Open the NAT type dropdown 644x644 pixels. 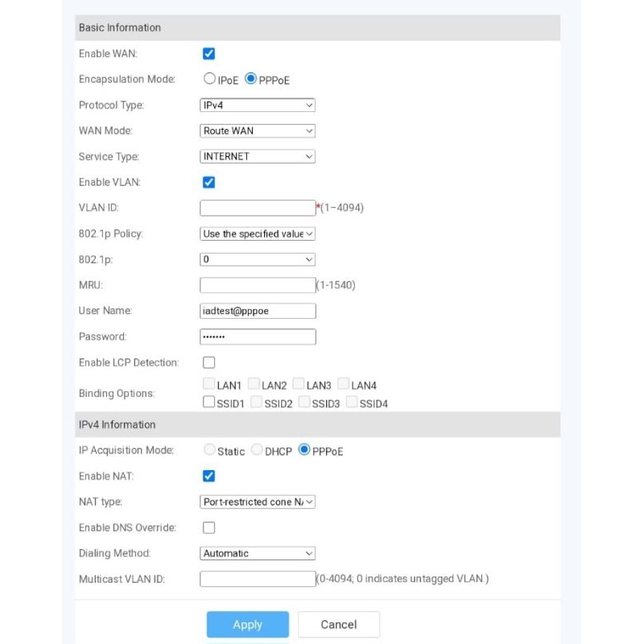[257, 502]
